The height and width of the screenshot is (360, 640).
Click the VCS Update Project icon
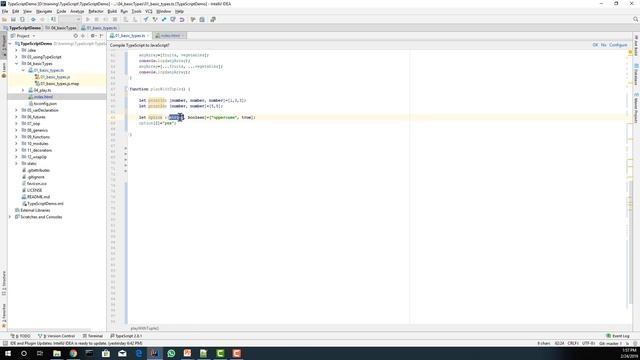(146, 19)
